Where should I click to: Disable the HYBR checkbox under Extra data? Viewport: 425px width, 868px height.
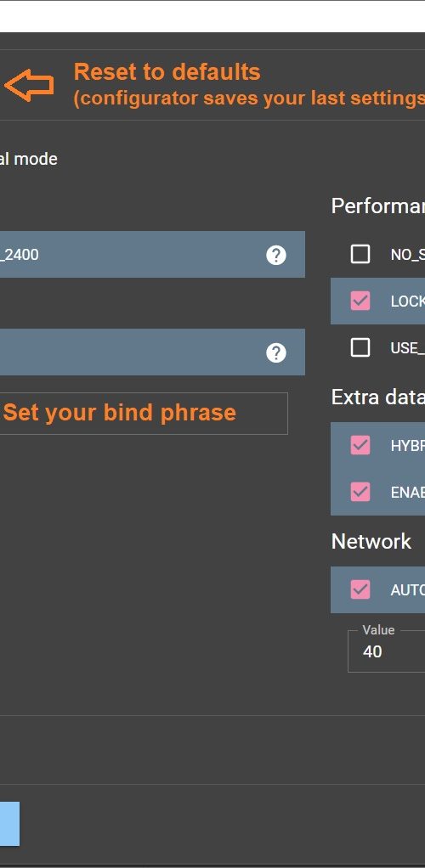tap(360, 445)
